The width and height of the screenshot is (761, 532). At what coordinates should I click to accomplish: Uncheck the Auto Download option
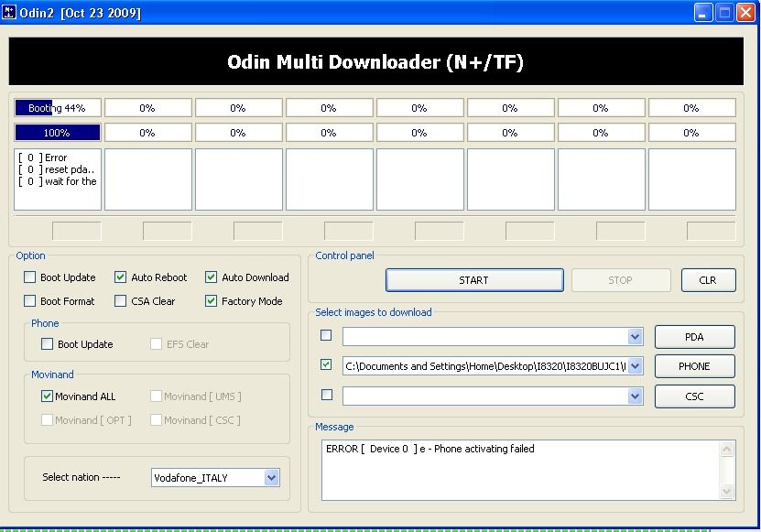tap(212, 277)
